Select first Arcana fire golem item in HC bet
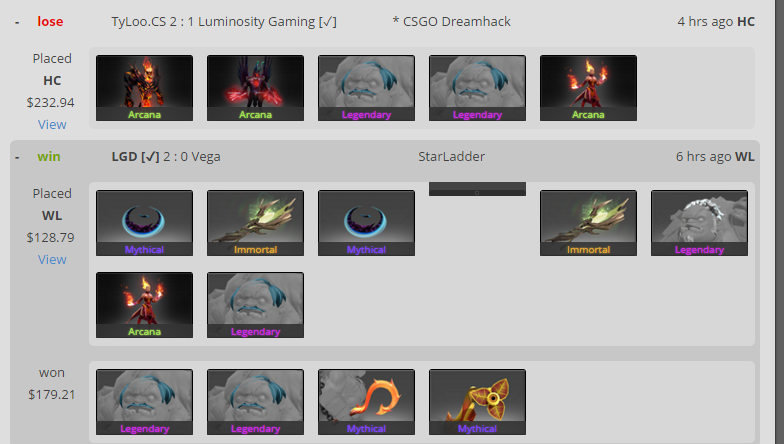Screen dimensions: 784x444 144,88
